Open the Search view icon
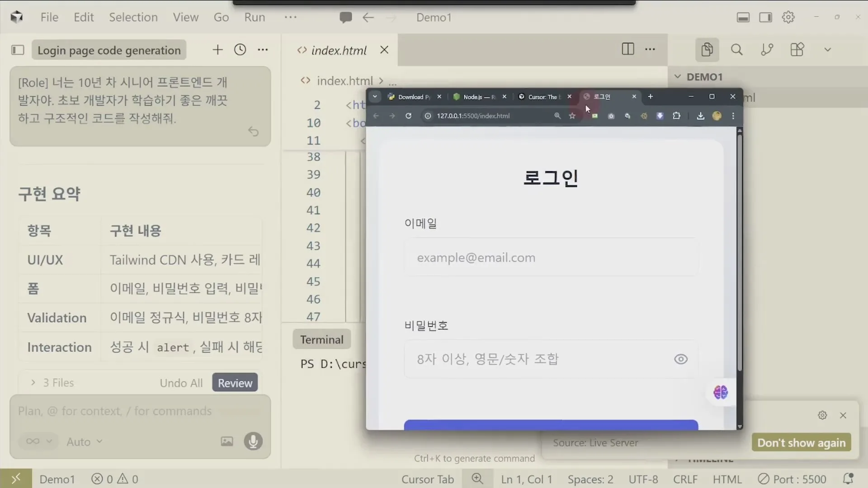Viewport: 868px width, 488px height. [x=737, y=49]
